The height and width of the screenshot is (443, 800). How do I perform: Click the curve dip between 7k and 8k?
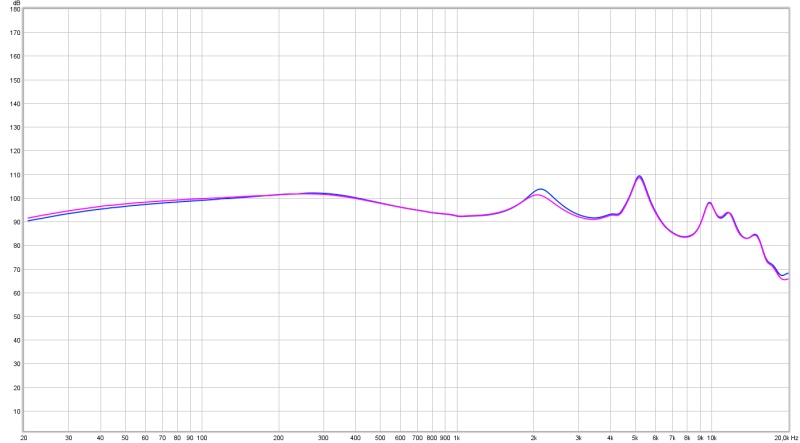[684, 237]
